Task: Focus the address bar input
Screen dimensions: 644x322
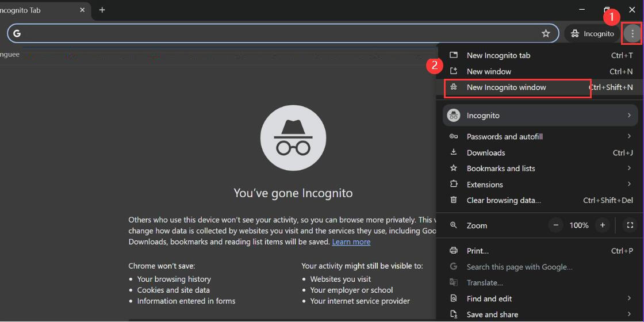Action: pyautogui.click(x=283, y=33)
